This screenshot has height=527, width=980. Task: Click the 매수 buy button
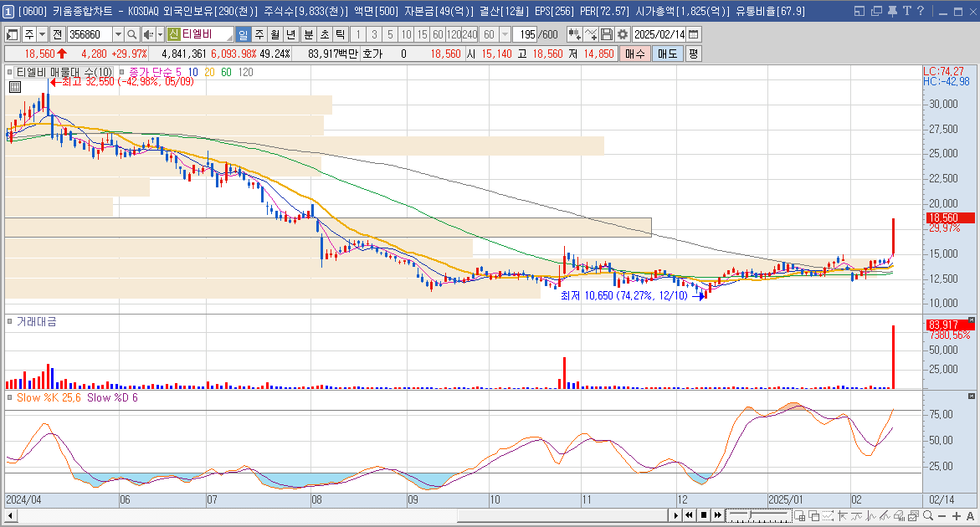coord(634,54)
